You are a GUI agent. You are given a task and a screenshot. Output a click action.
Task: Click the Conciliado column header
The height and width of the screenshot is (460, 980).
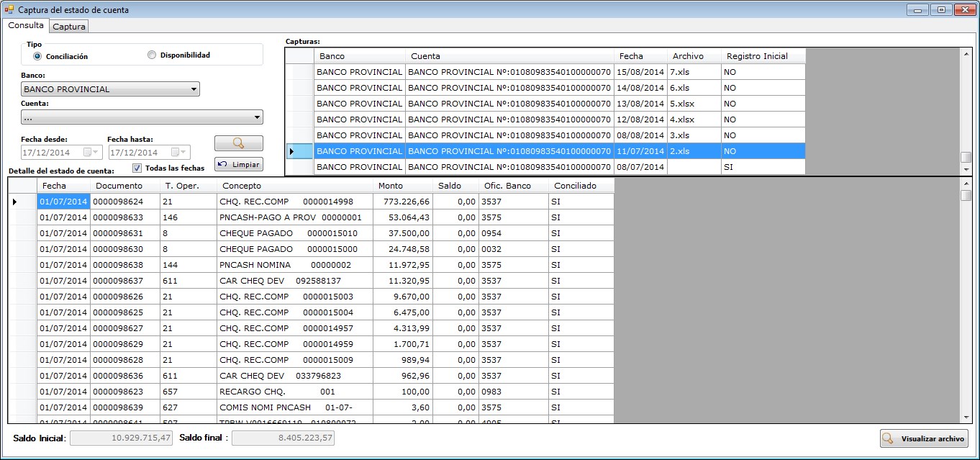(x=581, y=186)
